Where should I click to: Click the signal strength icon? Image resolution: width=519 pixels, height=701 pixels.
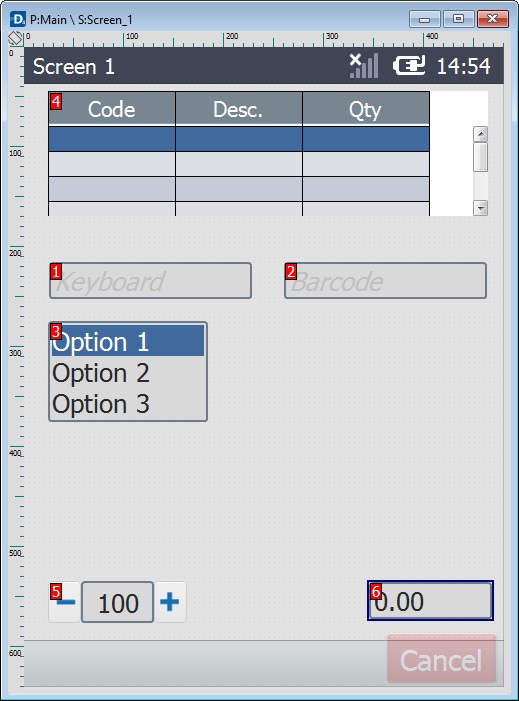click(x=364, y=66)
